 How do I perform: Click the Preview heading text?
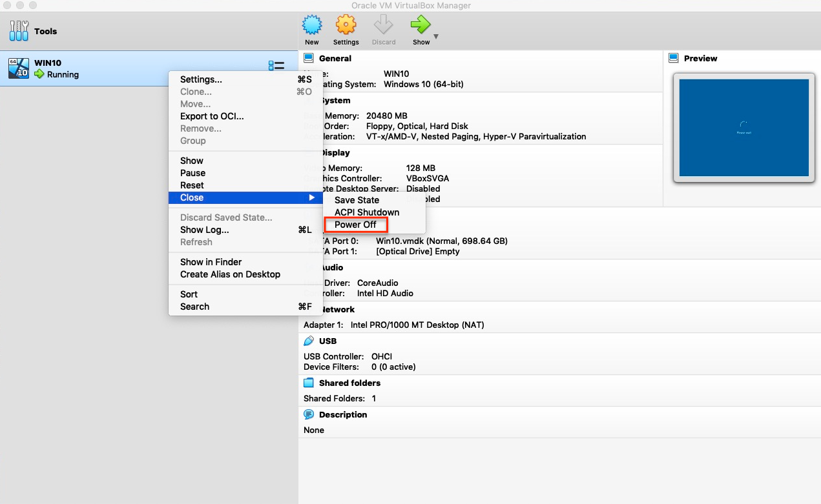[701, 58]
